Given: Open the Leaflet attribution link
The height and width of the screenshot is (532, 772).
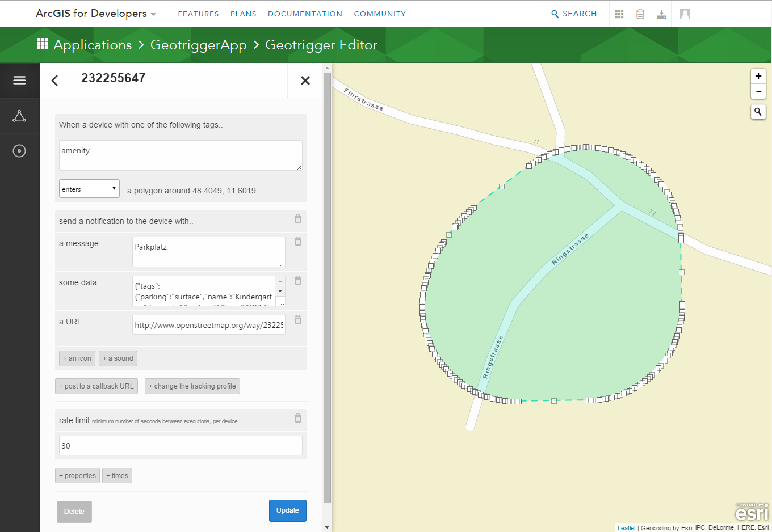Looking at the screenshot, I should (627, 528).
